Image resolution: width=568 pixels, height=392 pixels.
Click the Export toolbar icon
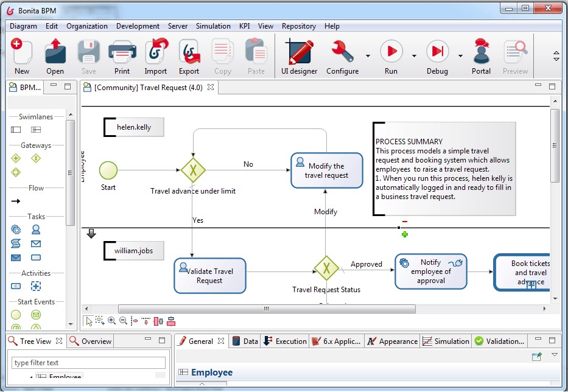click(189, 57)
